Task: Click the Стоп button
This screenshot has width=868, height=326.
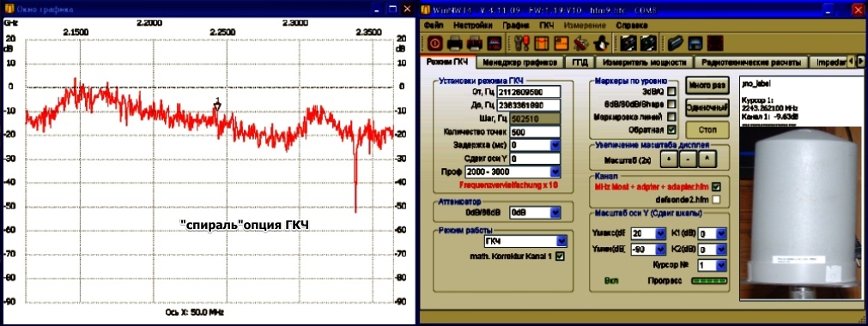Action: 707,130
